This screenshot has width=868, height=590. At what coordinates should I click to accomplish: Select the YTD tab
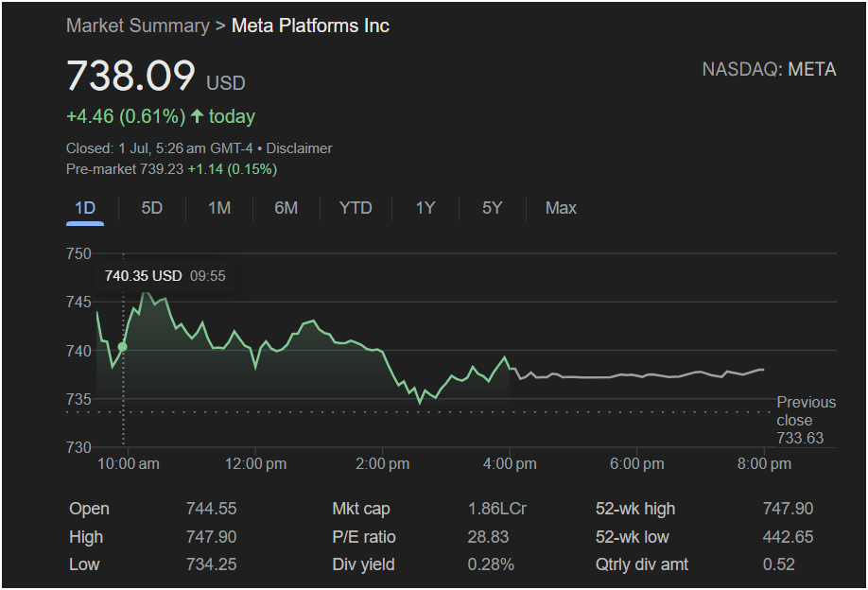tap(356, 208)
